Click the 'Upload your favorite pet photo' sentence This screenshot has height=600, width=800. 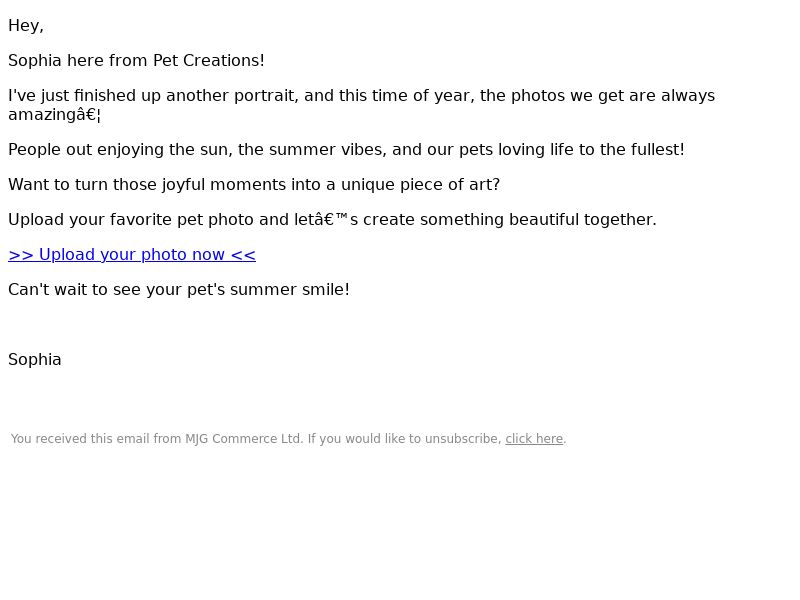coord(332,220)
